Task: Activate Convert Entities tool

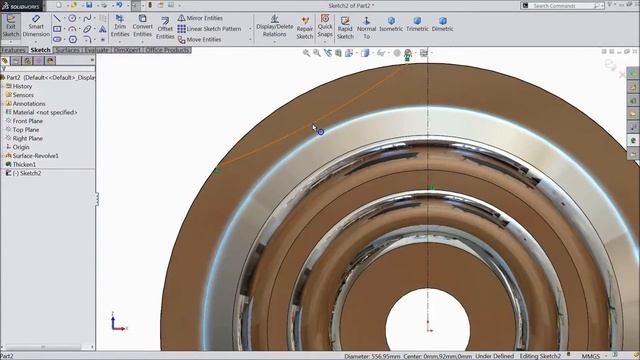Action: (x=142, y=26)
